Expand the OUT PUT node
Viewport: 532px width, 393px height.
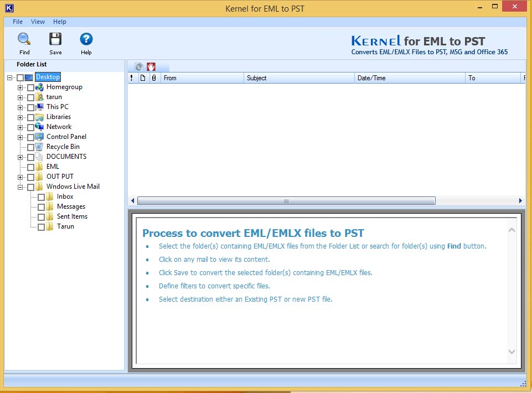click(x=20, y=177)
